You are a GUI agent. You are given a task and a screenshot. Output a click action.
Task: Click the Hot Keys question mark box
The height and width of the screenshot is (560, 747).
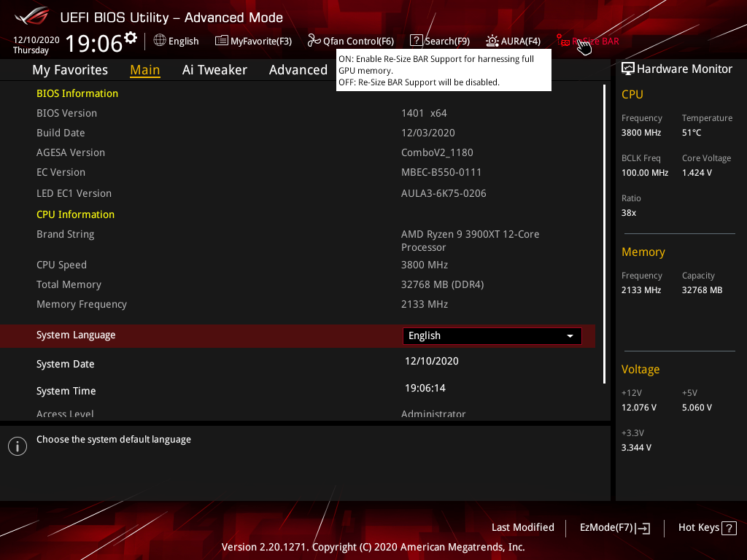tap(729, 528)
